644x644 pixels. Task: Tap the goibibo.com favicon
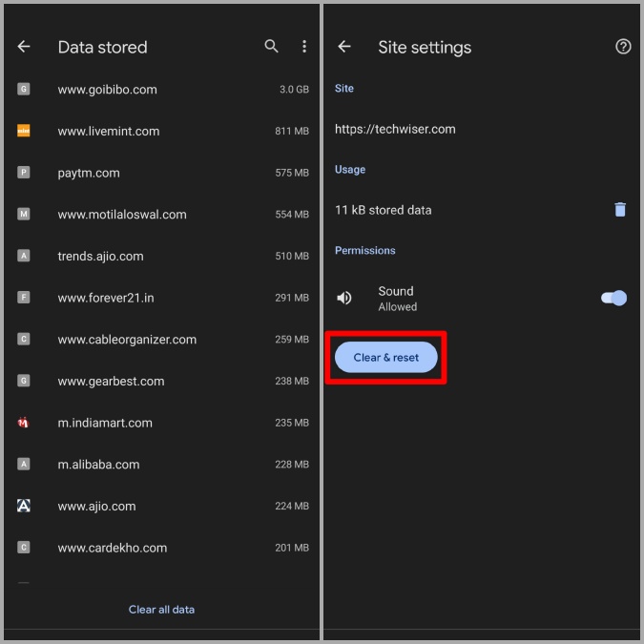click(x=24, y=89)
